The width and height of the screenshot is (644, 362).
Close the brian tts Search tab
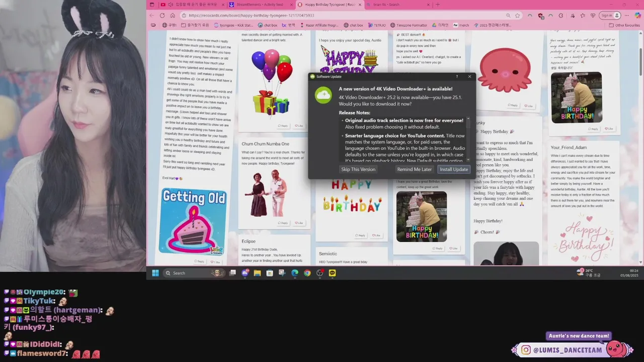click(428, 5)
